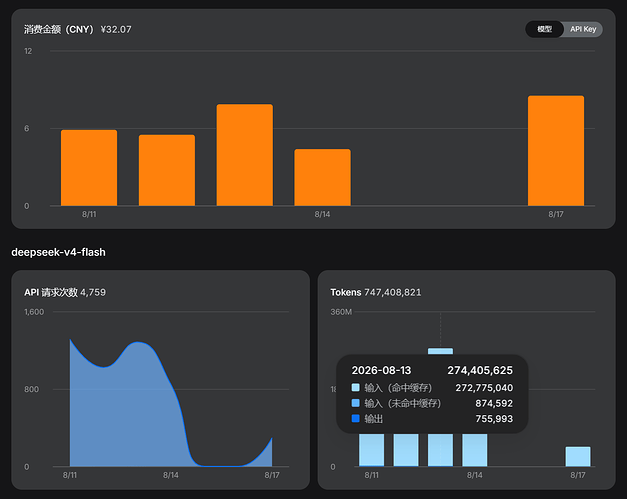
Task: Select the API Key toggle option
Action: (583, 29)
